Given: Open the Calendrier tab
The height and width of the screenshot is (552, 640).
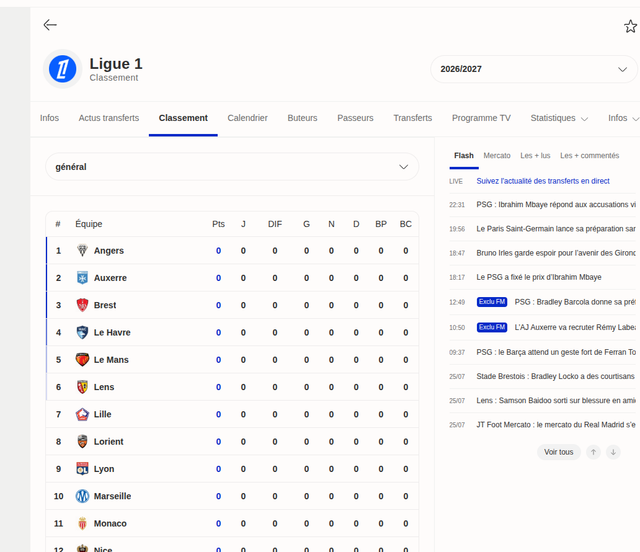Looking at the screenshot, I should 247,118.
